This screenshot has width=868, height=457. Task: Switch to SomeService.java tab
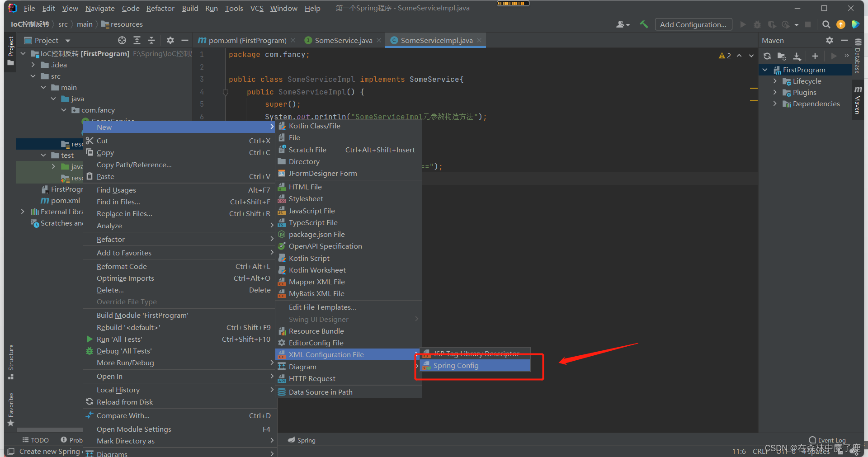click(x=343, y=40)
